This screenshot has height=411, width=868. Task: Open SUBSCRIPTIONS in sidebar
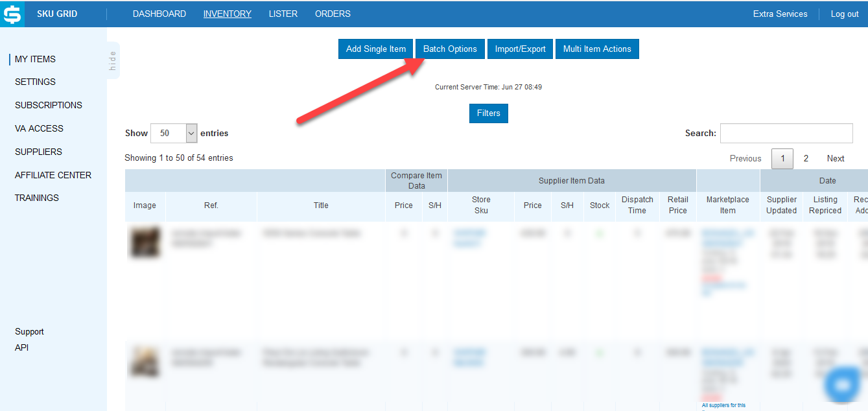pos(49,105)
